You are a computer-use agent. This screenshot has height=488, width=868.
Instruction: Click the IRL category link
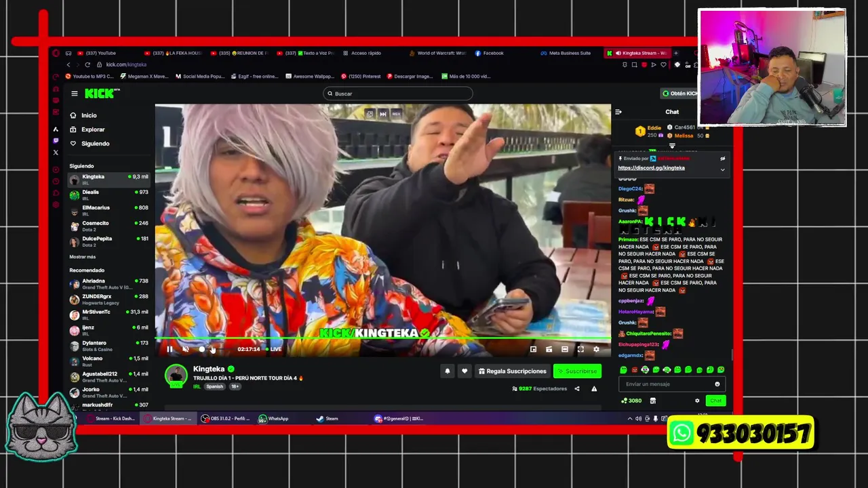click(197, 386)
